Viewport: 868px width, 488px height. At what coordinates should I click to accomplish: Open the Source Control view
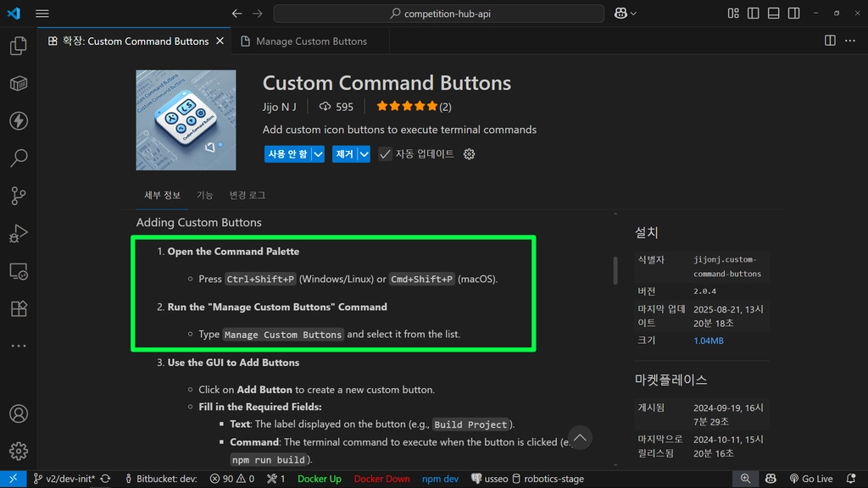[x=19, y=196]
